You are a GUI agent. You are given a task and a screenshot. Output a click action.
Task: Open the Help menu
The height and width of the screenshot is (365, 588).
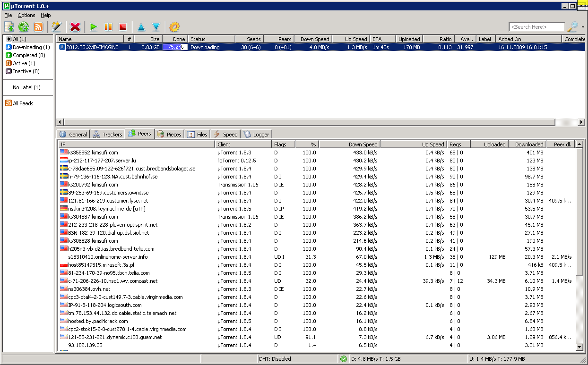pyautogui.click(x=45, y=15)
